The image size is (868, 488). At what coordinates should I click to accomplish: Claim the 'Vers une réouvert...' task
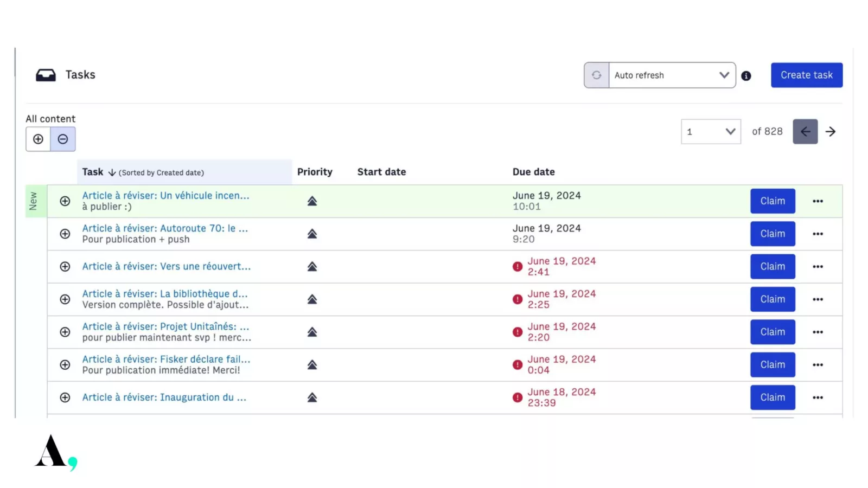coord(773,267)
